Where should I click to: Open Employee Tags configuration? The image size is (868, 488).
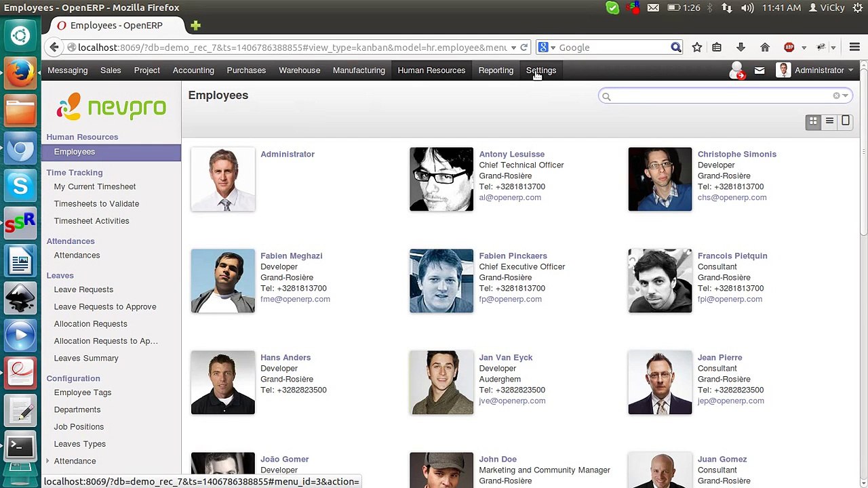click(83, 392)
